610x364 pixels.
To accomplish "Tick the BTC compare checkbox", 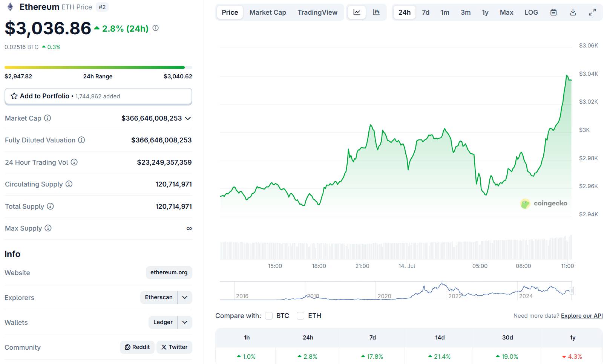I will pos(269,316).
